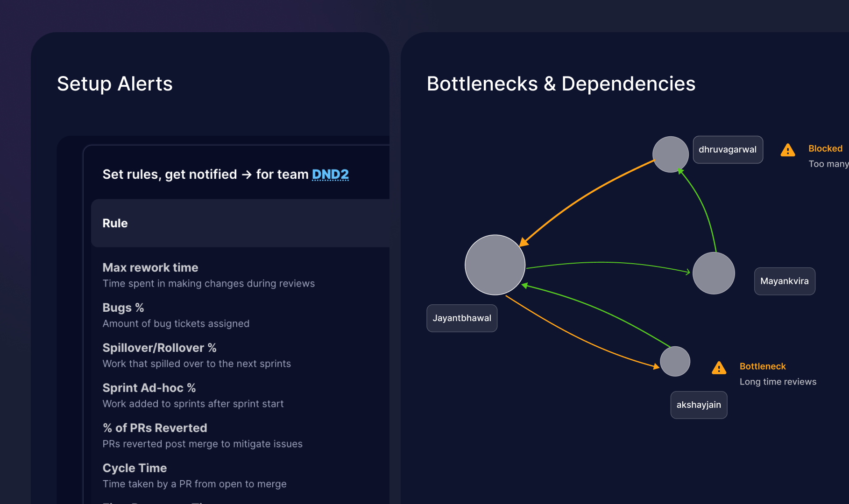Click the 'Too many' text beside Blocked
849x504 pixels.
[x=828, y=164]
